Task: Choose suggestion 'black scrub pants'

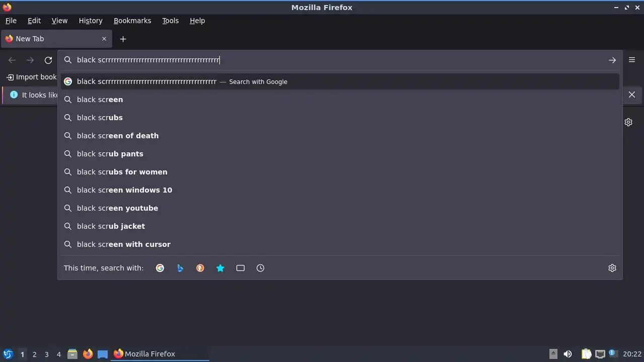Action: (340, 154)
